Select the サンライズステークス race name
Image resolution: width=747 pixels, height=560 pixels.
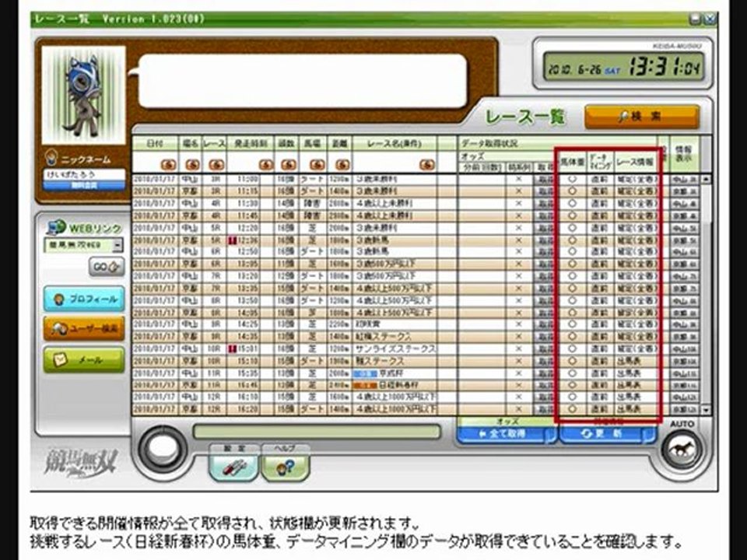click(x=396, y=349)
